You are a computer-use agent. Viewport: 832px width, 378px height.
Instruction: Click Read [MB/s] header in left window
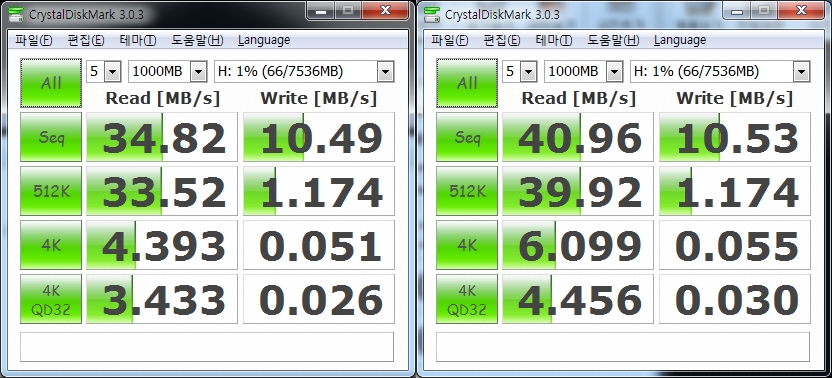click(x=162, y=98)
